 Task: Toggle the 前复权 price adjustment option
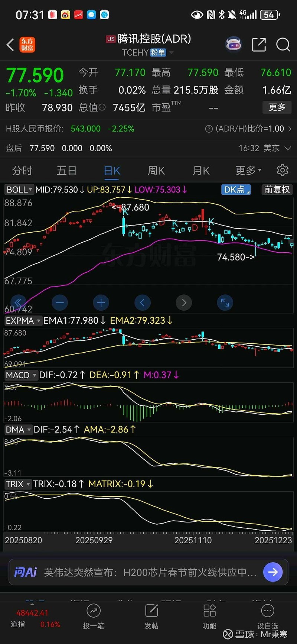pos(277,190)
